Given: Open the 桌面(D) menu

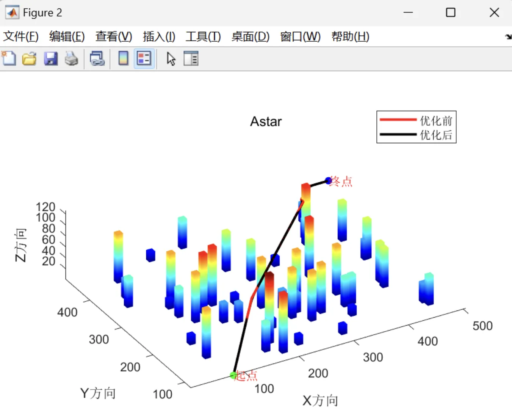Looking at the screenshot, I should pos(251,36).
